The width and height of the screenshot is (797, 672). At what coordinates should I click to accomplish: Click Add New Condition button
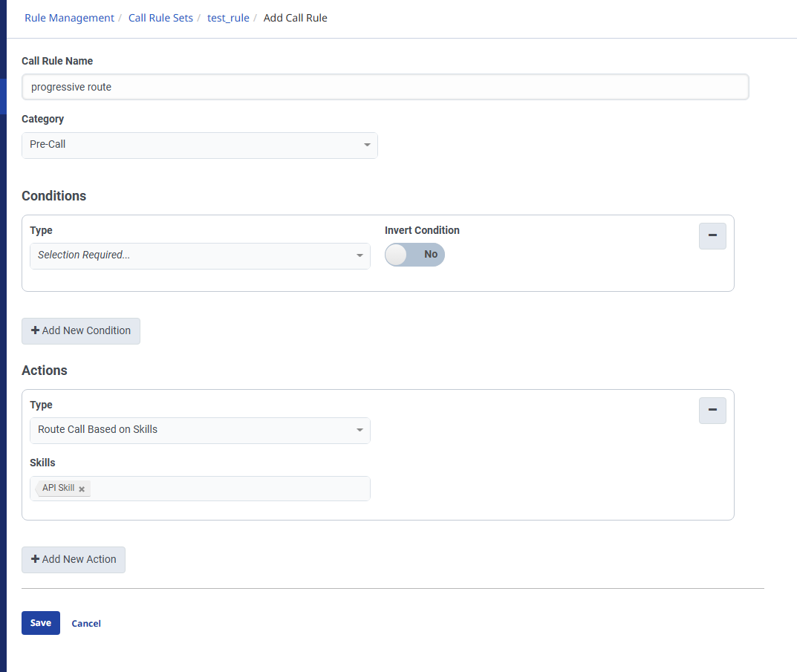[81, 331]
